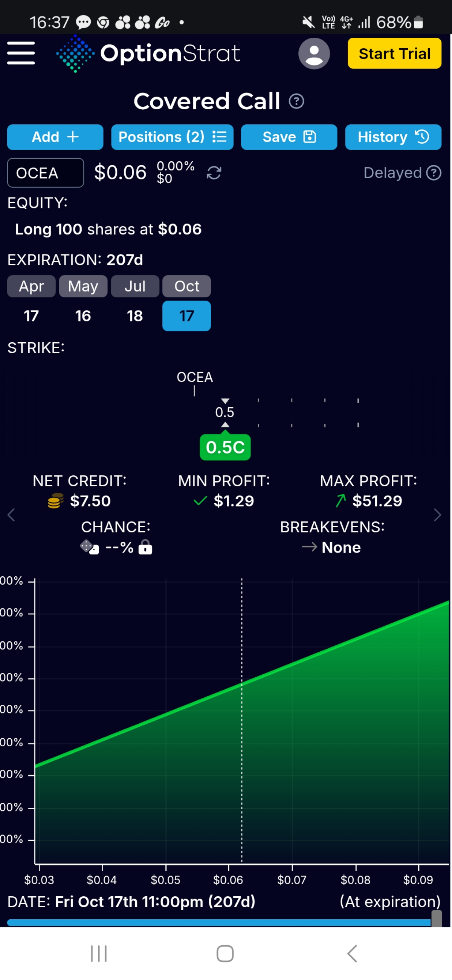Screen dimensions: 452x980
Task: Select the Oct expiration month
Action: pos(187,286)
